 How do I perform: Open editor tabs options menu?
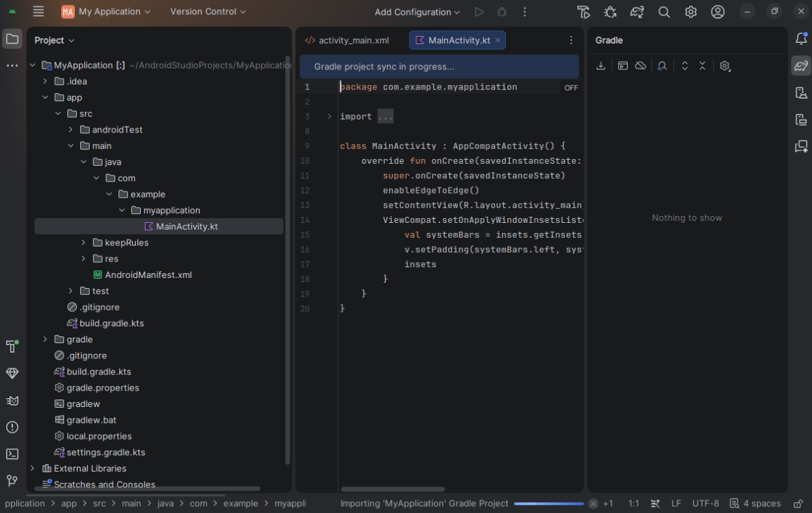tap(571, 40)
